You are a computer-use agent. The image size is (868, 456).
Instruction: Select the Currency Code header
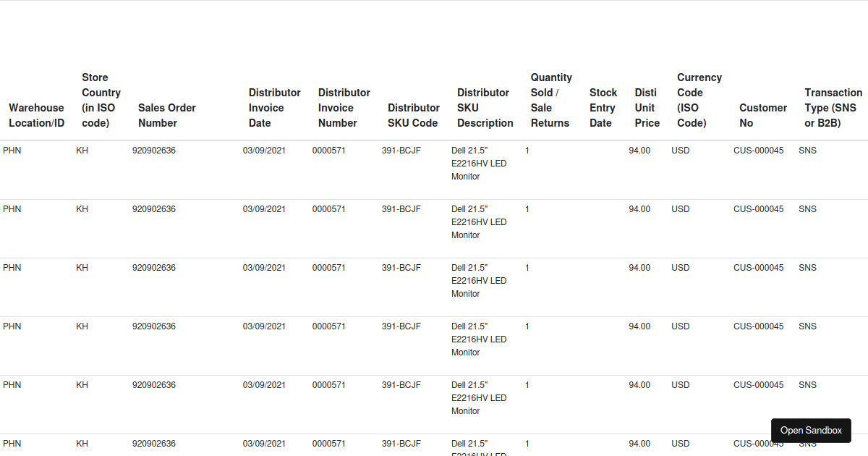coord(699,100)
